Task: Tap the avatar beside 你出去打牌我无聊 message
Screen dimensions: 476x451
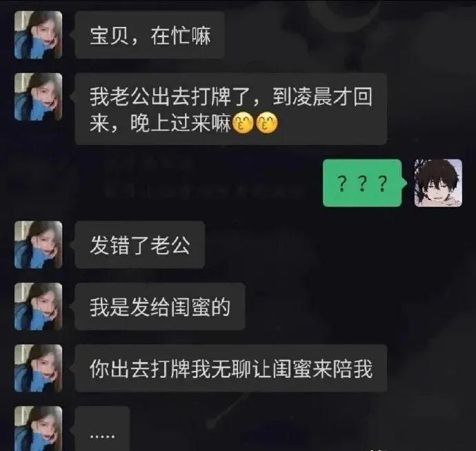Action: 38,368
